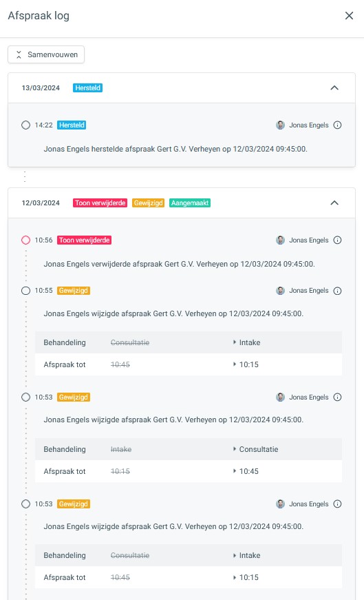Image resolution: width=364 pixels, height=600 pixels.
Task: Close the Afspraak log panel
Action: [x=349, y=16]
